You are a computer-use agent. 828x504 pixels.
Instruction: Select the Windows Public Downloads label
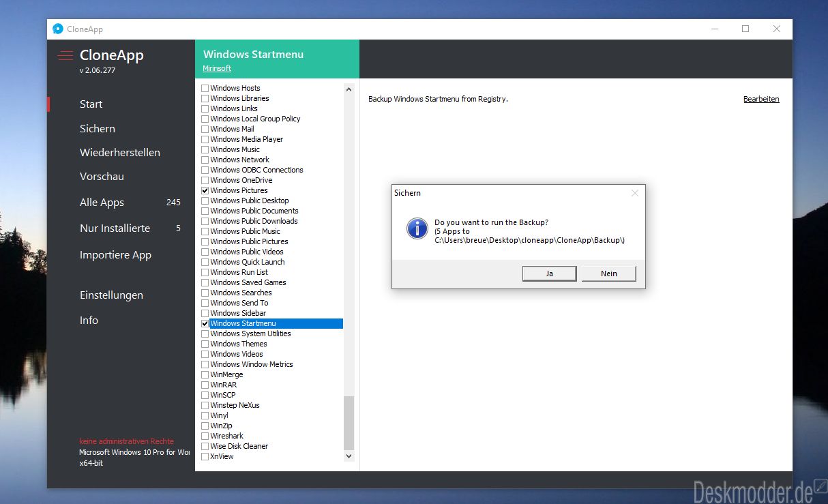click(x=254, y=221)
